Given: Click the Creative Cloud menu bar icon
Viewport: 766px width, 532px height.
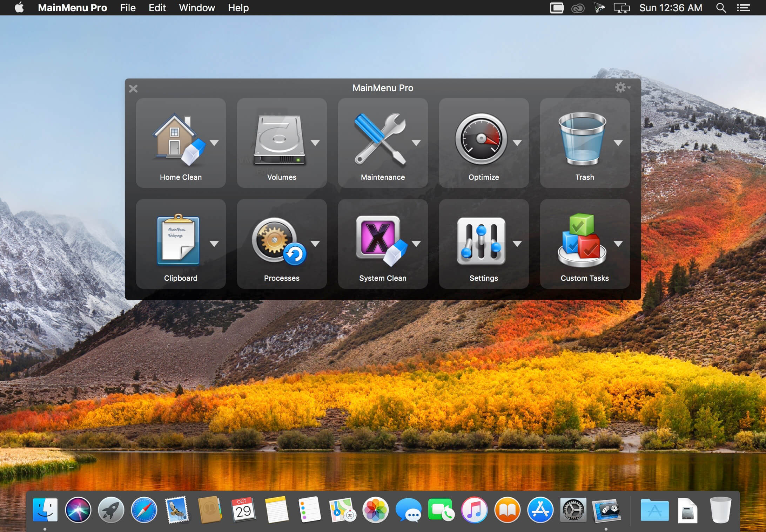Looking at the screenshot, I should [x=578, y=8].
